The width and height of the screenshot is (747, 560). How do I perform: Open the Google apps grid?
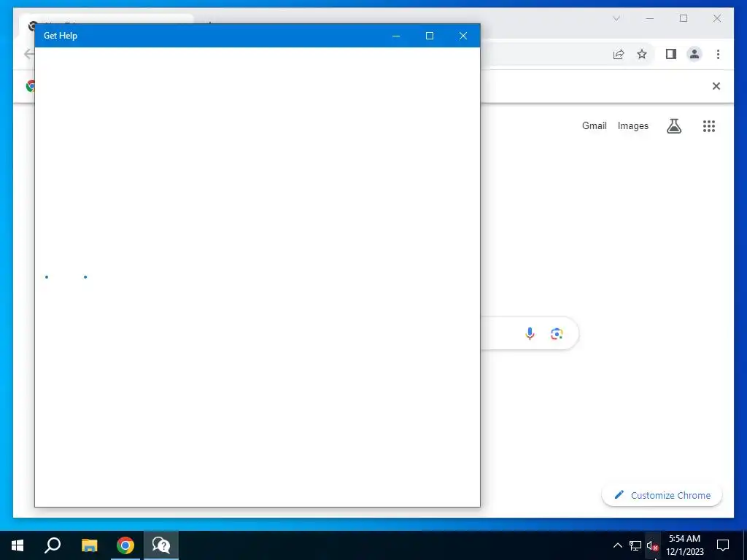pyautogui.click(x=709, y=126)
